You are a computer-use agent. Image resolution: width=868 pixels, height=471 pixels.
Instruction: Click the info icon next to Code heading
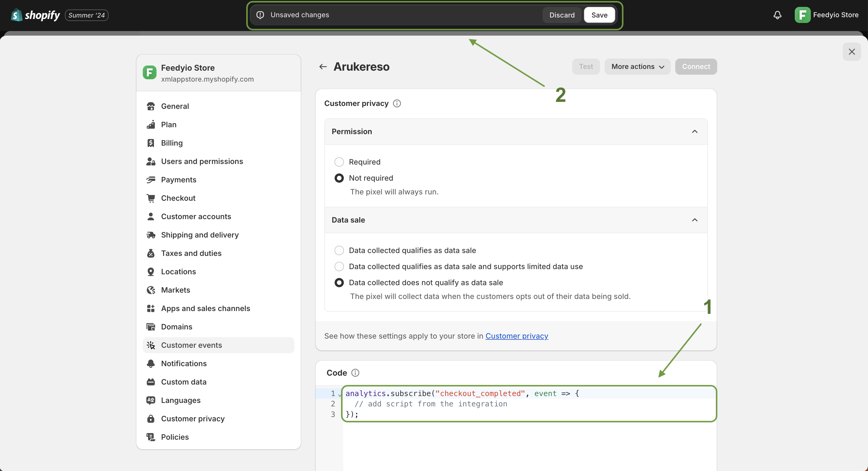click(x=355, y=372)
